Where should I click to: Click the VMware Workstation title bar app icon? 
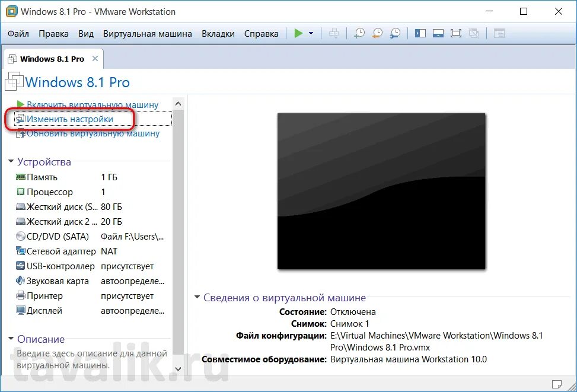11,11
